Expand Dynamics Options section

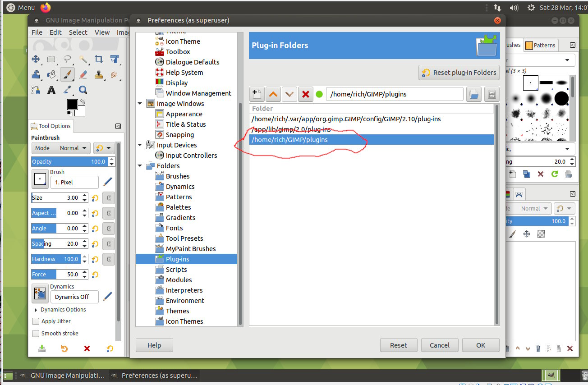(36, 310)
